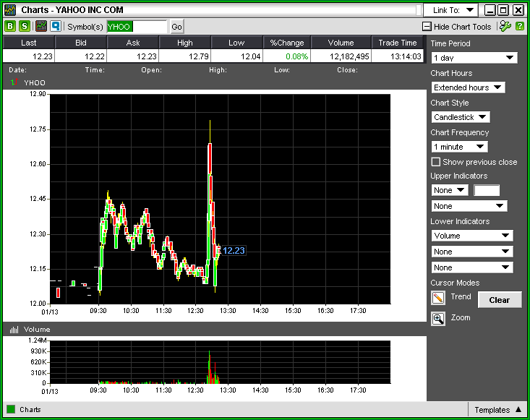Click the 12.22 bid value

click(x=95, y=56)
